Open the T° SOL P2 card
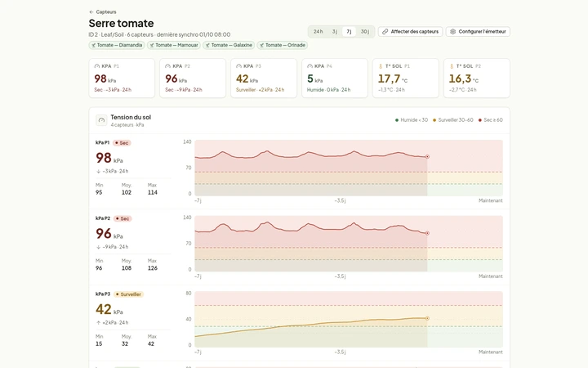 click(x=477, y=79)
